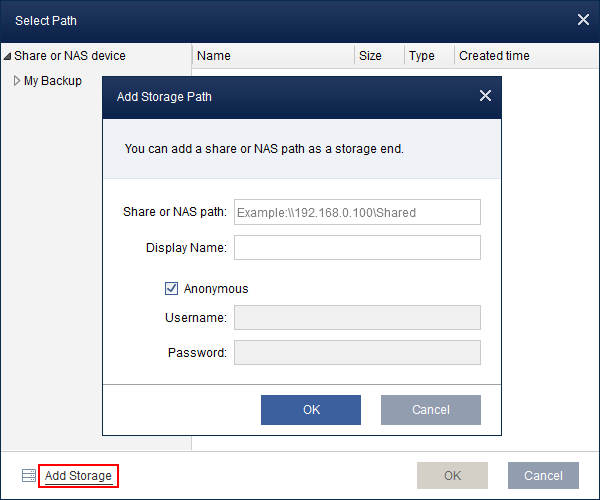This screenshot has height=500, width=600.
Task: Click the Username text field
Action: pyautogui.click(x=357, y=318)
